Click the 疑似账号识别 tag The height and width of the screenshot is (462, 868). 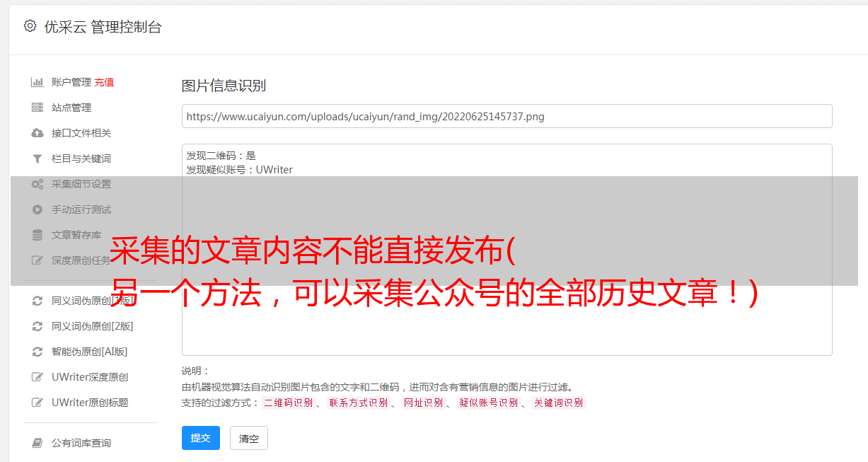[489, 403]
